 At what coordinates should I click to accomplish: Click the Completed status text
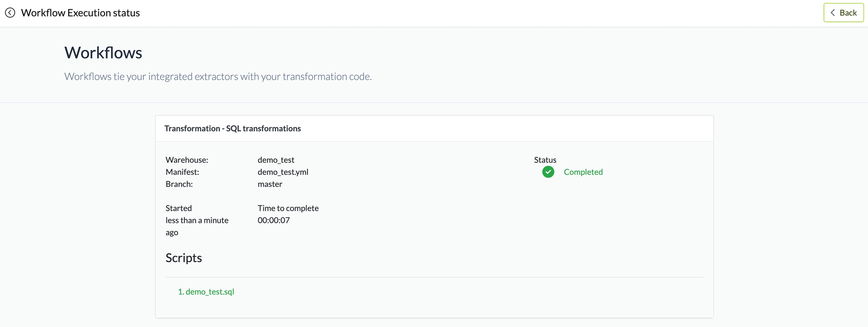tap(583, 172)
